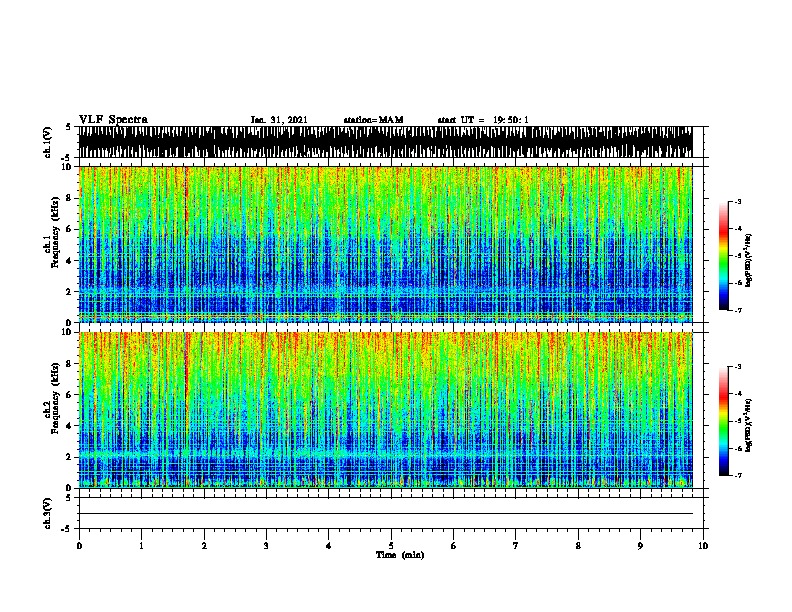
Task: Click the time axis tick label "7"
Action: point(516,546)
